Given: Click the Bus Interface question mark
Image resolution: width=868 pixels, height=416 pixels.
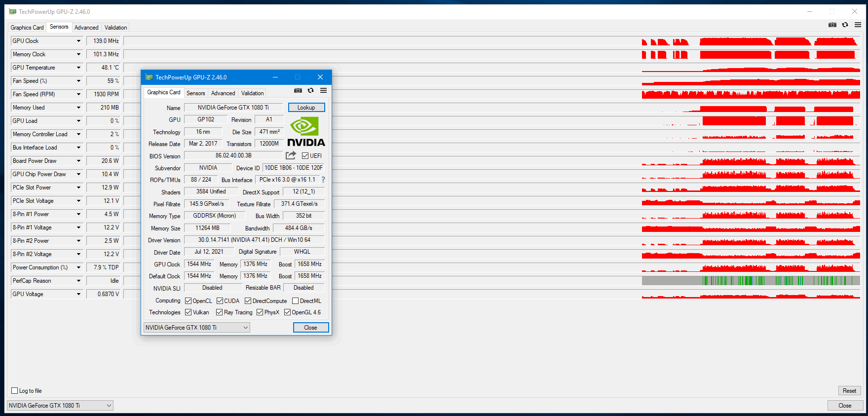Looking at the screenshot, I should click(323, 180).
